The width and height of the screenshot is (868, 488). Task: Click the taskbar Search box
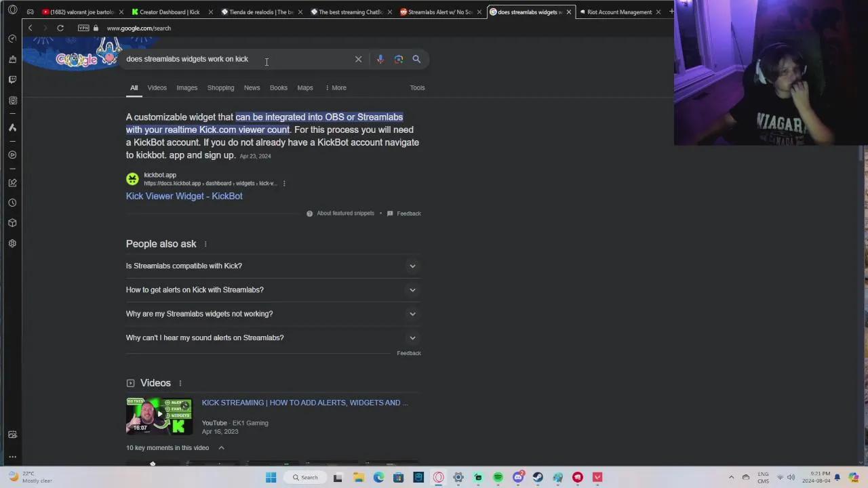click(x=305, y=477)
